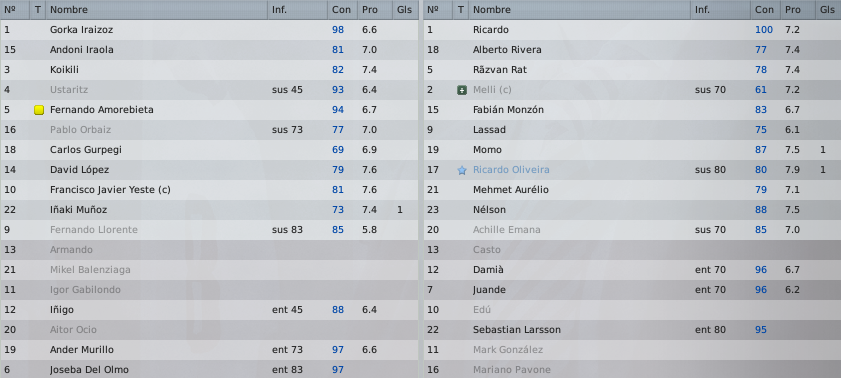Click the star icon beside Ricardo Oliveira
This screenshot has width=841, height=378.
pyautogui.click(x=462, y=170)
